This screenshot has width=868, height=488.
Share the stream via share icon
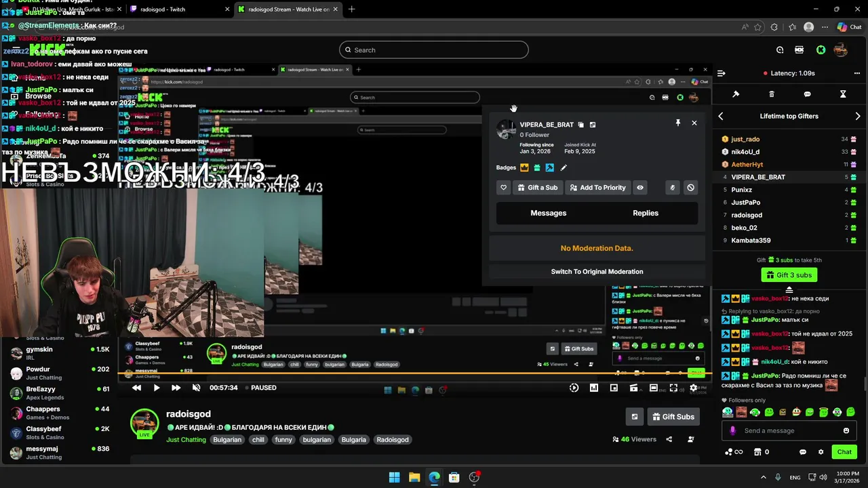click(669, 439)
